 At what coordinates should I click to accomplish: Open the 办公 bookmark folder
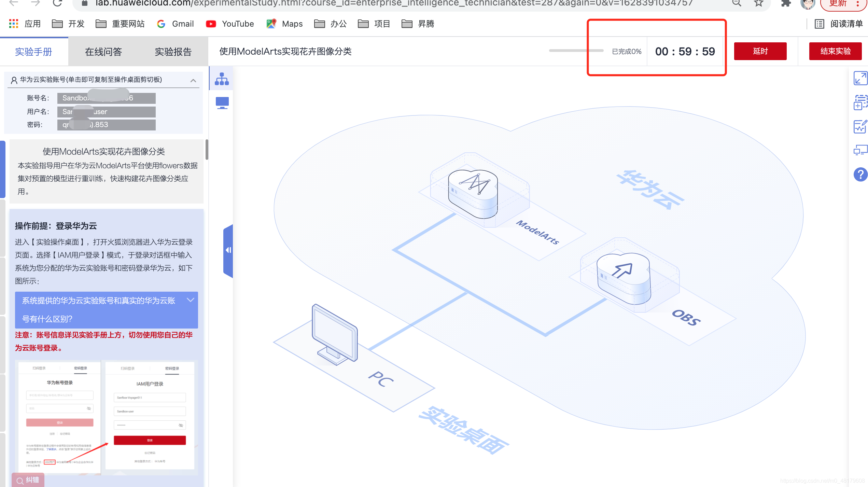(331, 24)
